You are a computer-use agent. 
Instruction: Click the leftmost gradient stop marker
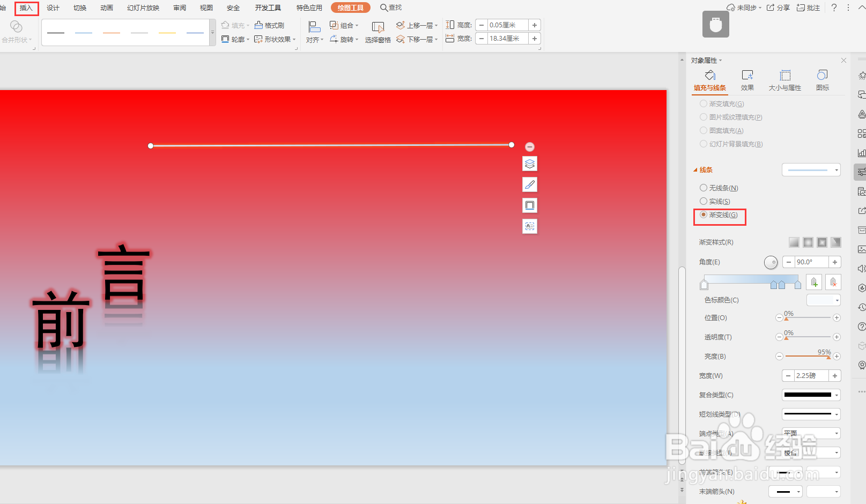[704, 284]
